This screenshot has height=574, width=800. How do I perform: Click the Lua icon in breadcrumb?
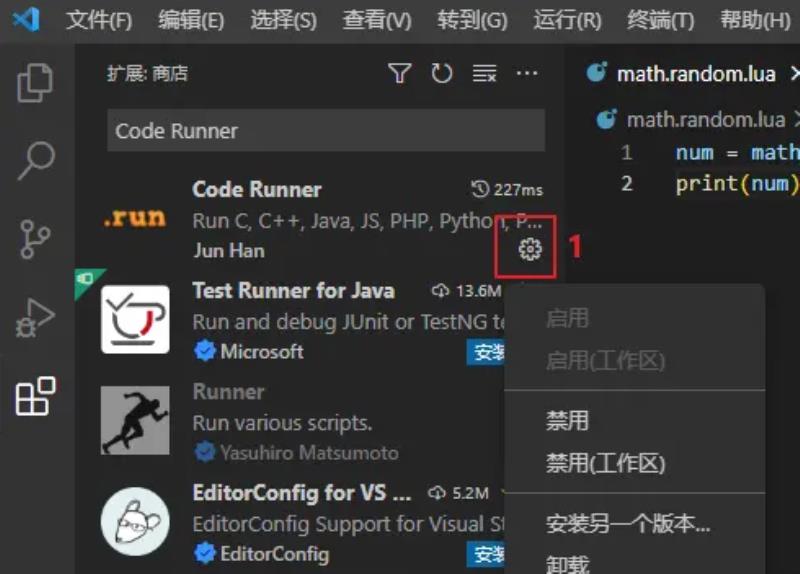pyautogui.click(x=607, y=119)
